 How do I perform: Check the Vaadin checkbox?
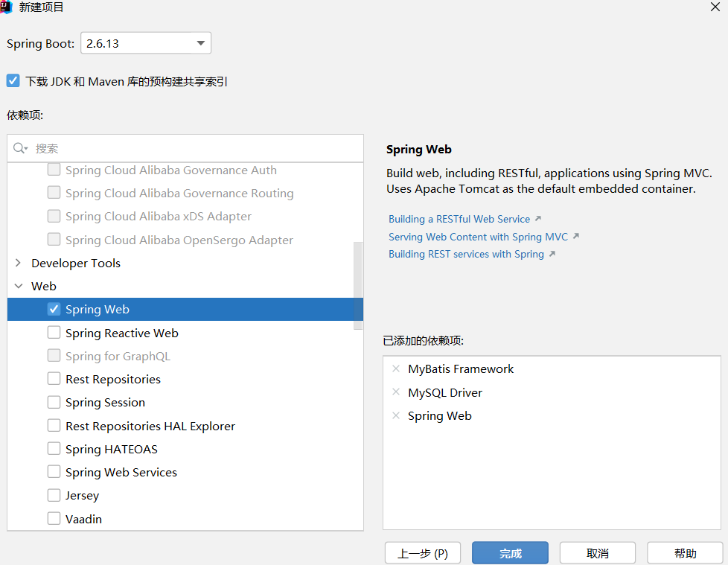coord(54,519)
